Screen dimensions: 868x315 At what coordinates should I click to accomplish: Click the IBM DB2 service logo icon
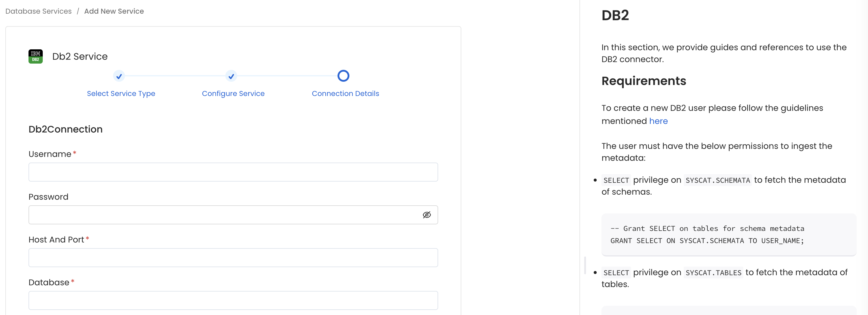point(35,56)
